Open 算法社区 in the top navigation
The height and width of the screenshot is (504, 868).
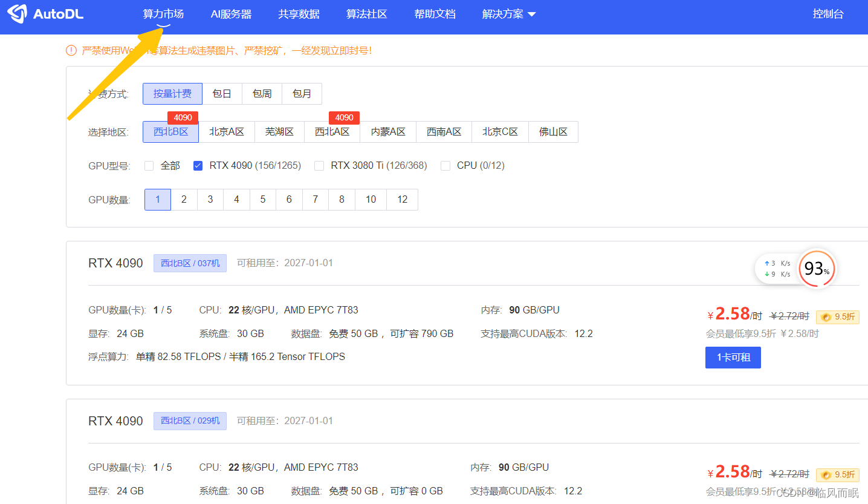[x=366, y=14]
